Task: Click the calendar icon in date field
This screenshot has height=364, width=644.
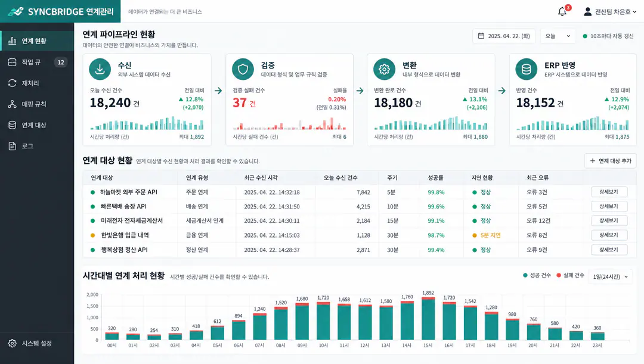Action: 481,36
